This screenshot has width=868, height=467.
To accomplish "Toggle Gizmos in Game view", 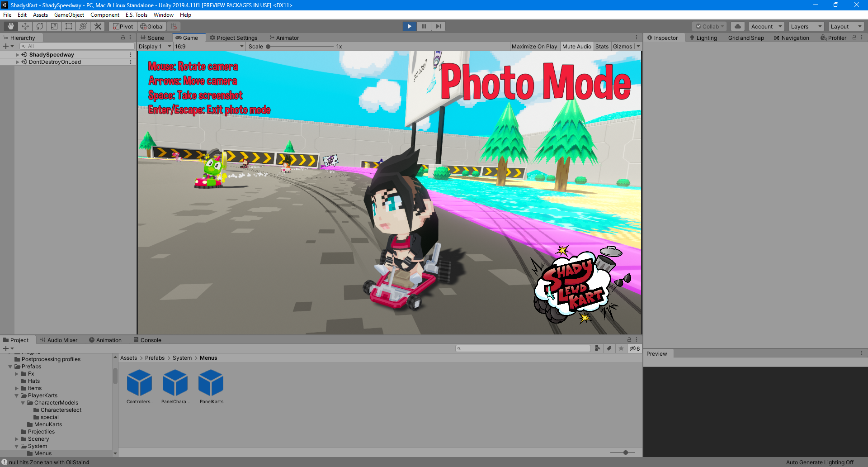I will [623, 46].
